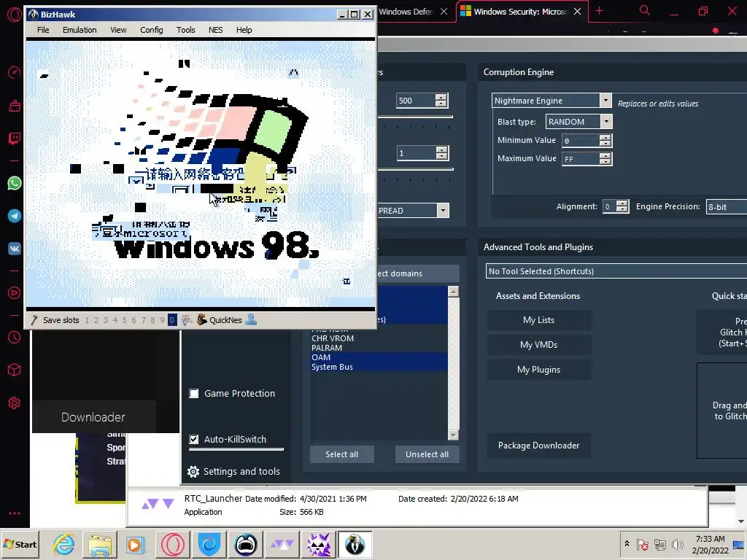Click the Maximum Value spinner arrows

605,158
